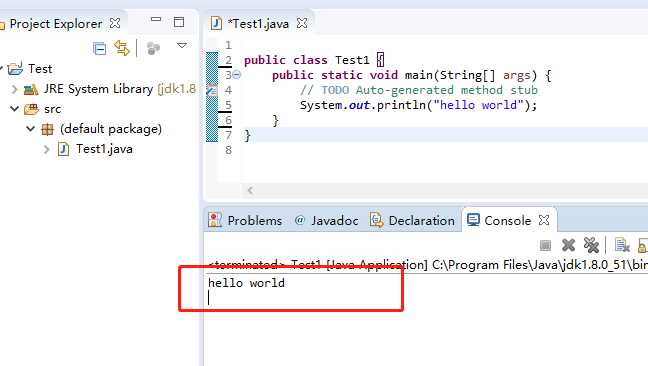Collapse the default package node
The height and width of the screenshot is (366, 648).
point(31,128)
